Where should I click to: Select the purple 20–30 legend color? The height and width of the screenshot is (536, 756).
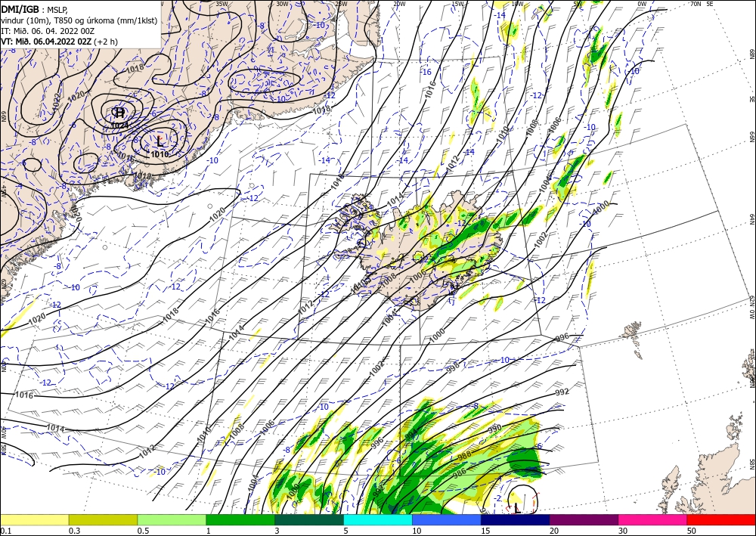pos(584,519)
